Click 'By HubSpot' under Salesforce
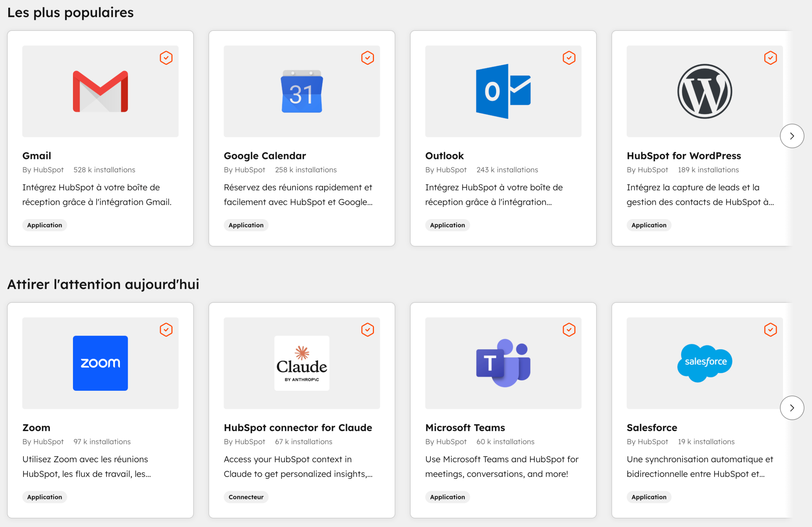Screen dimensions: 812x527 [647, 442]
